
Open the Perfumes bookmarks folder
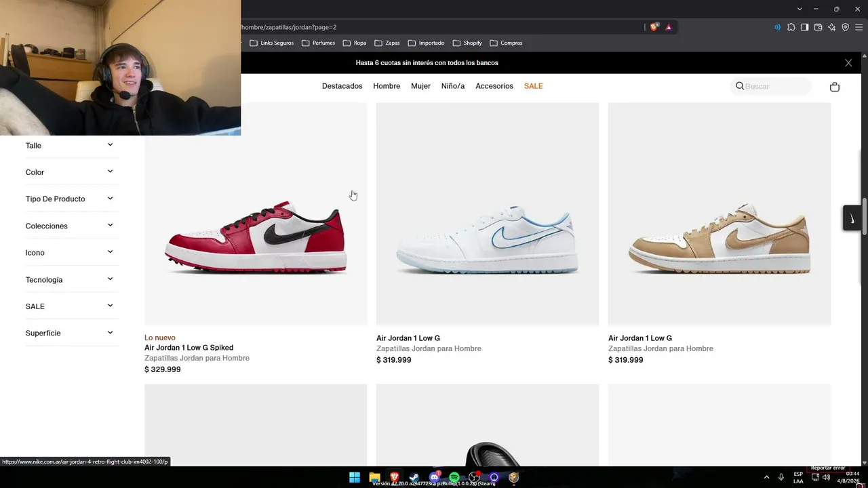(319, 43)
